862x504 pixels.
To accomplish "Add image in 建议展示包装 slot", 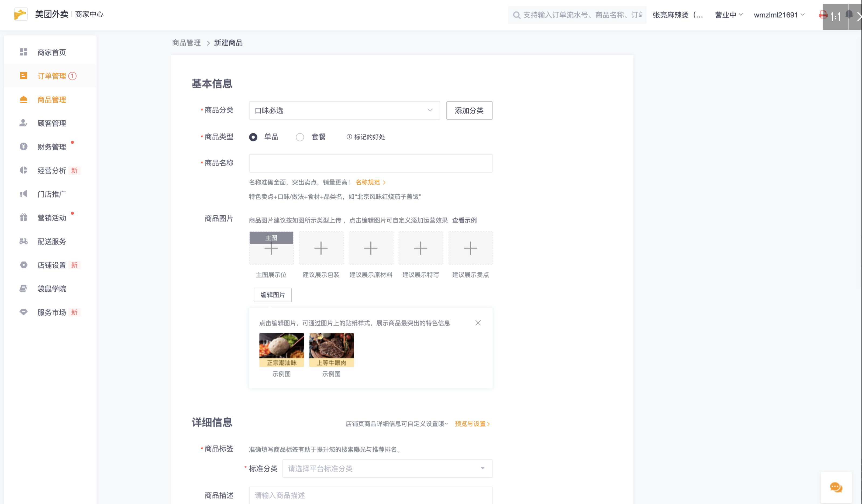I will coord(321,248).
